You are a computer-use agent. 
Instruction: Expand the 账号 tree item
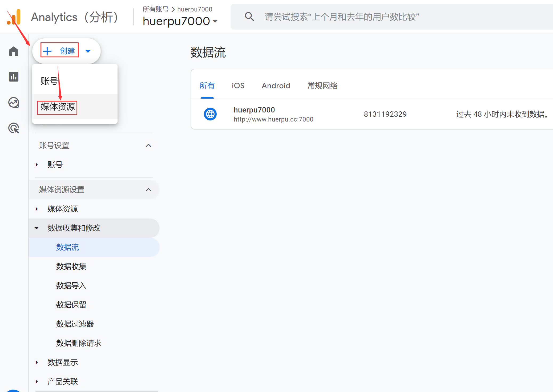pyautogui.click(x=37, y=165)
